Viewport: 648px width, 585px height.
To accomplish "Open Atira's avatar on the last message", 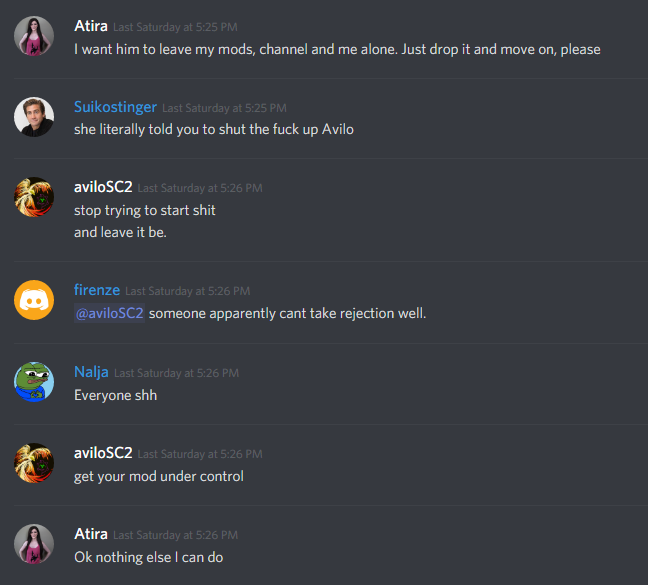I will (34, 544).
